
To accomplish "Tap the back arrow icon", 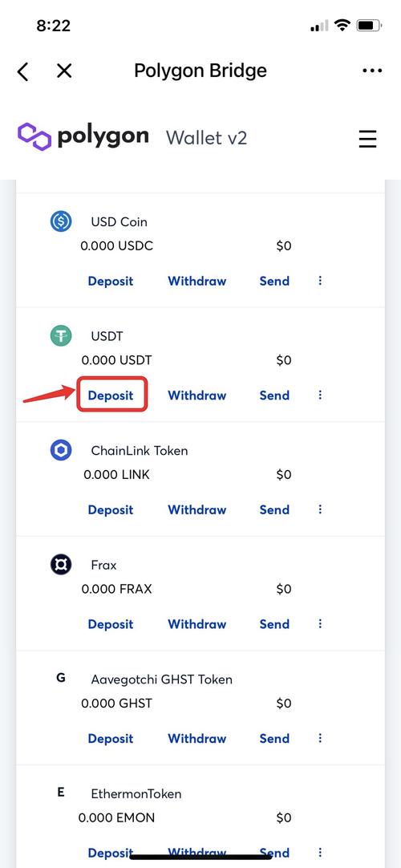I will coord(22,71).
